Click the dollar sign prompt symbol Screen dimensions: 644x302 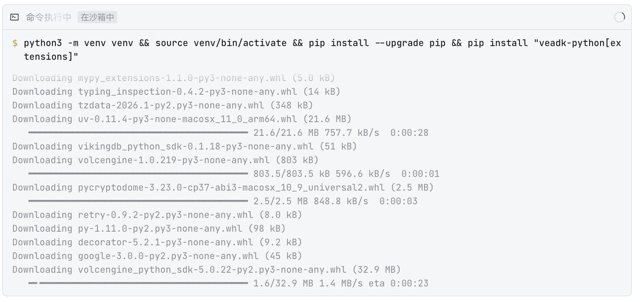[x=15, y=43]
